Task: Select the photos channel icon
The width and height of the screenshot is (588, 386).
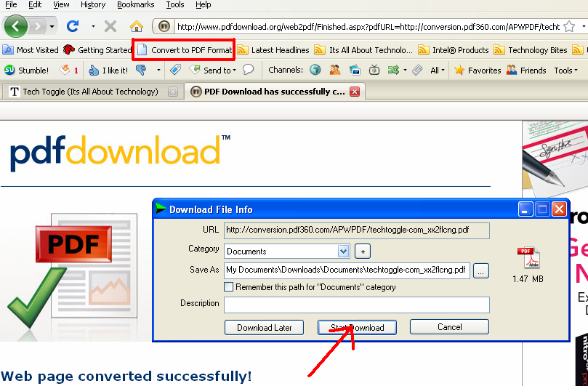Action: click(355, 70)
